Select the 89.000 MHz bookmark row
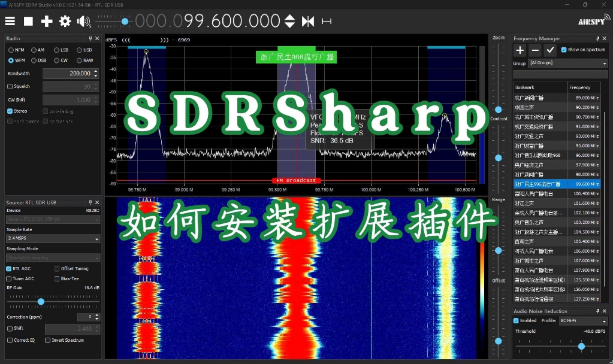The height and width of the screenshot is (364, 613). [557, 98]
